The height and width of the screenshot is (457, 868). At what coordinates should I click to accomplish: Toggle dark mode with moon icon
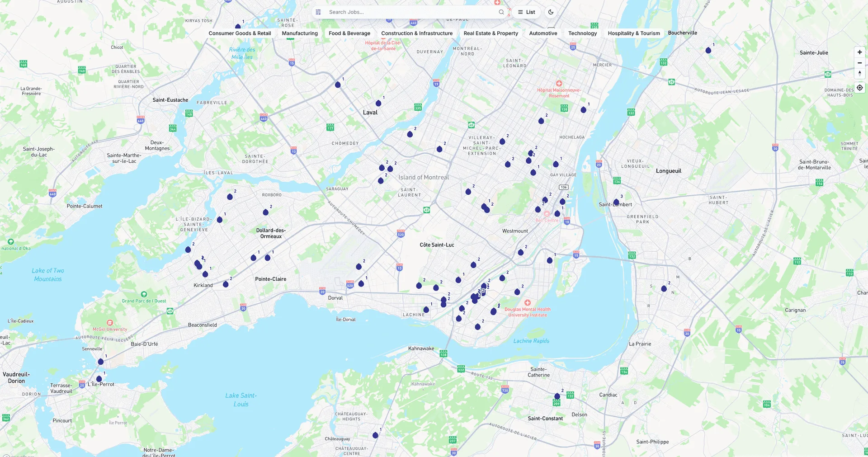pyautogui.click(x=551, y=12)
